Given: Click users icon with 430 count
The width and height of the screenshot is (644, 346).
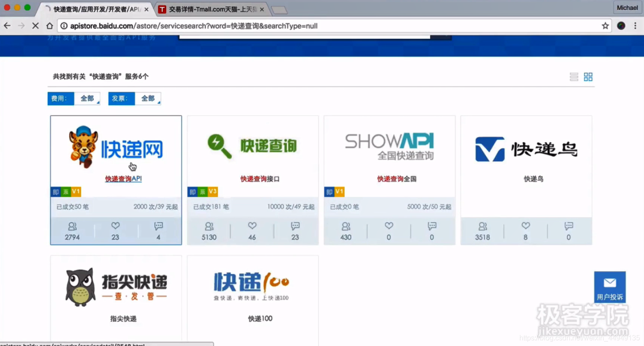Looking at the screenshot, I should [346, 227].
